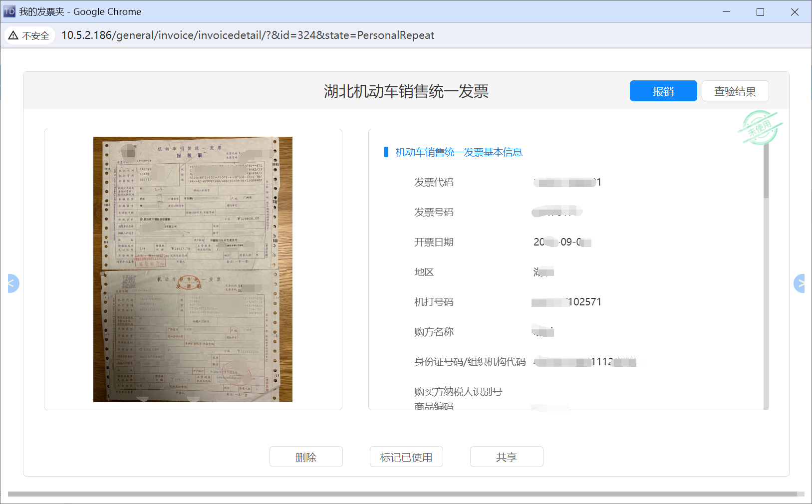Image resolution: width=812 pixels, height=504 pixels.
Task: Select the 发票代码 label
Action: pyautogui.click(x=434, y=182)
